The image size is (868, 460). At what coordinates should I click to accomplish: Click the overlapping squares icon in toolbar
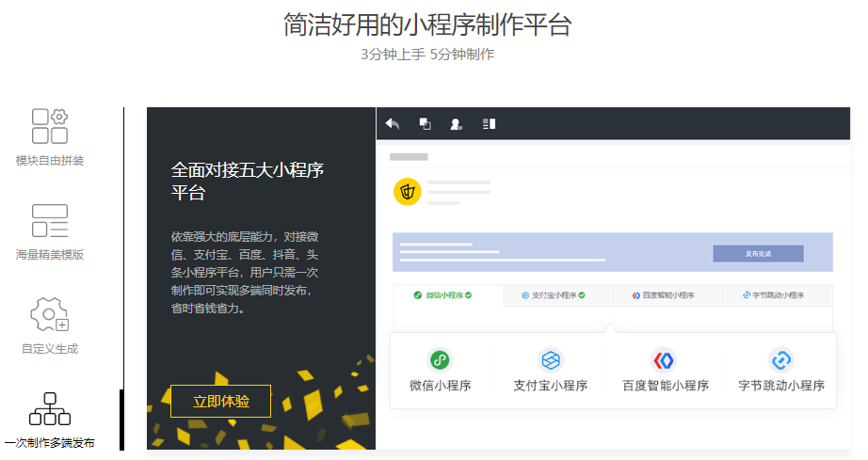click(425, 124)
